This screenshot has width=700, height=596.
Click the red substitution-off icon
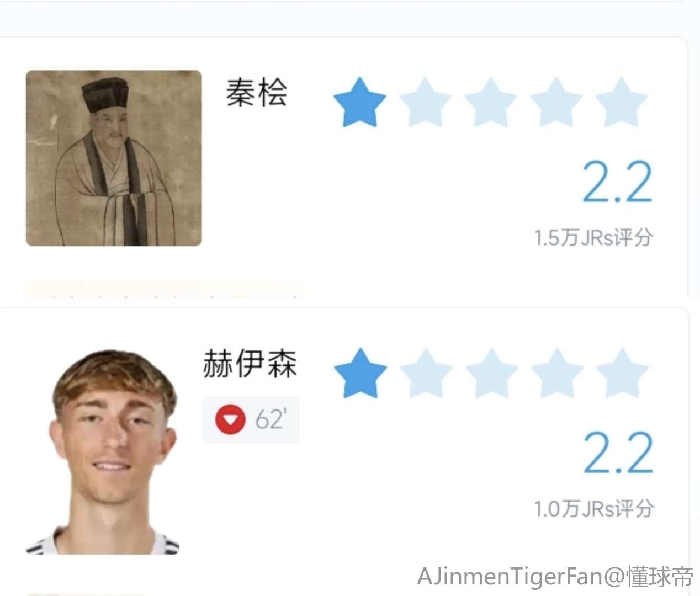click(230, 419)
